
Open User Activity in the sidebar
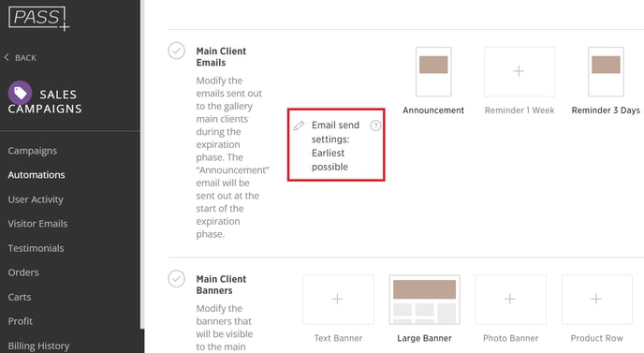[x=36, y=199]
